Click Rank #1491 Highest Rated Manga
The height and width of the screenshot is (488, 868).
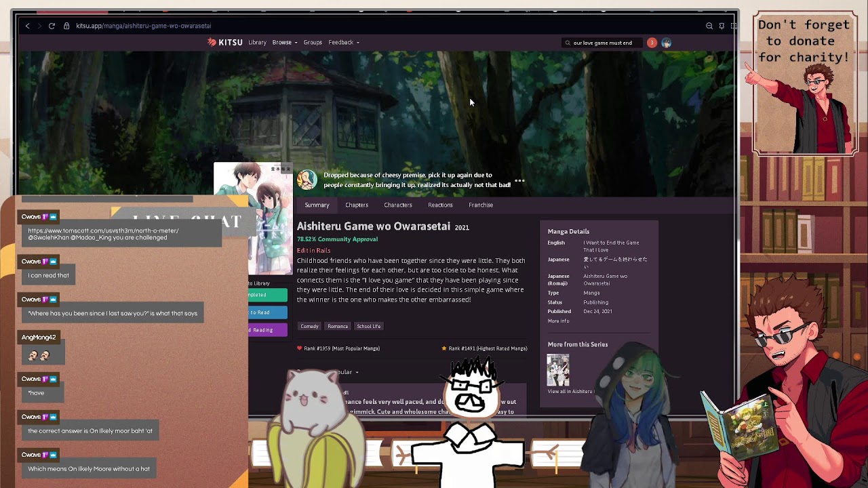[x=488, y=348]
